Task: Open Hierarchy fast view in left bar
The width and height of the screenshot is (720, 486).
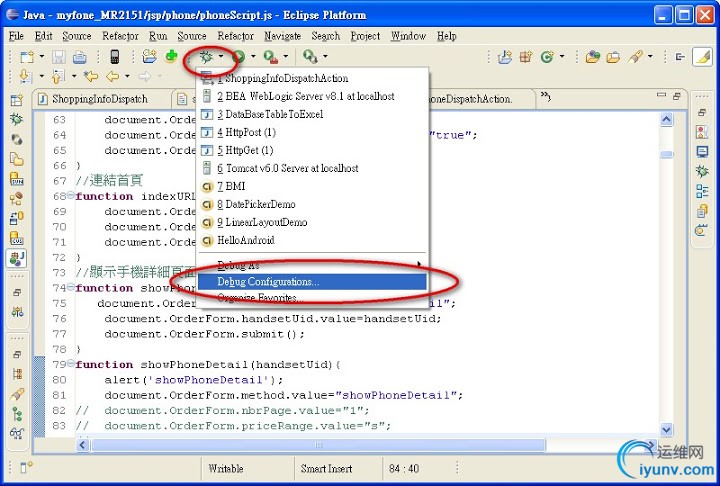Action: [x=17, y=414]
